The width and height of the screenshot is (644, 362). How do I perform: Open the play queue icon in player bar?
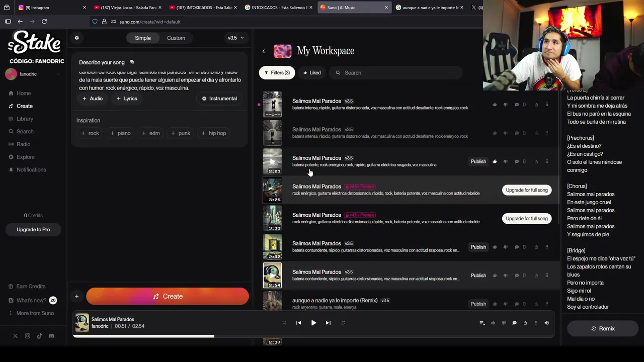482,323
